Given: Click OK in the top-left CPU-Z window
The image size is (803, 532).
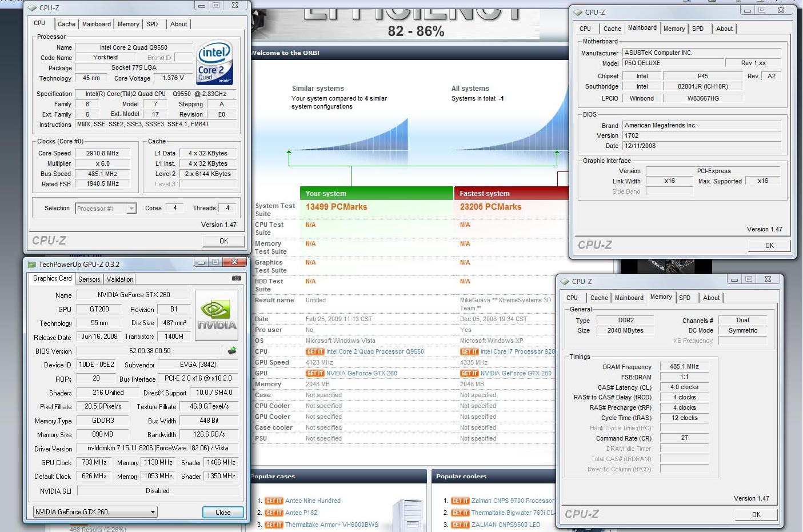Looking at the screenshot, I should (x=223, y=241).
